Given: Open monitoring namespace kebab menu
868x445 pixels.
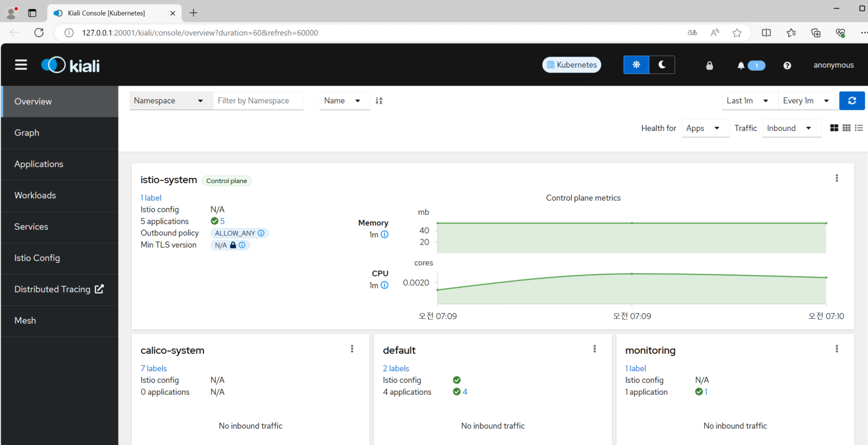Looking at the screenshot, I should 837,349.
